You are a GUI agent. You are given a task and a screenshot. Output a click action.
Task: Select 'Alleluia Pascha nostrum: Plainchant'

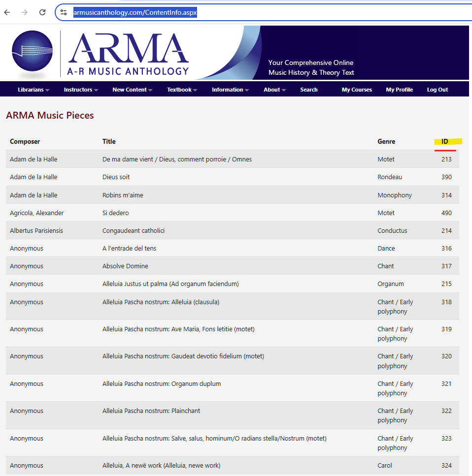(151, 411)
